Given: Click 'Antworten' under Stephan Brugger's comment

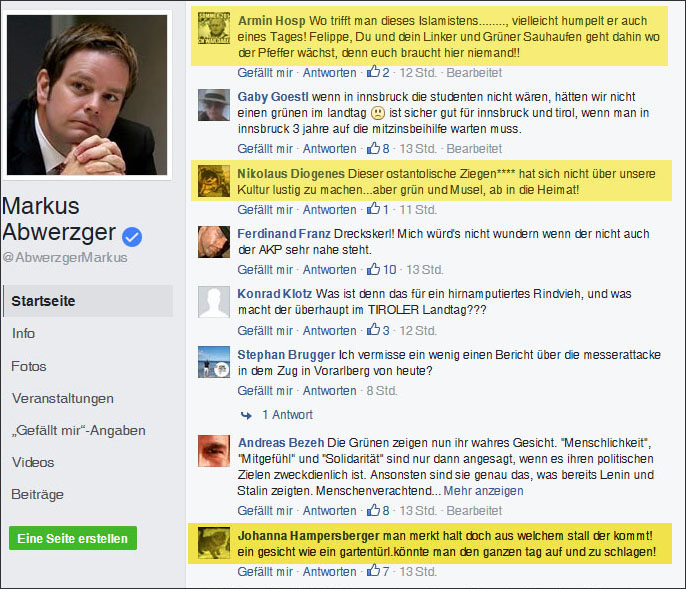Looking at the screenshot, I should point(329,390).
